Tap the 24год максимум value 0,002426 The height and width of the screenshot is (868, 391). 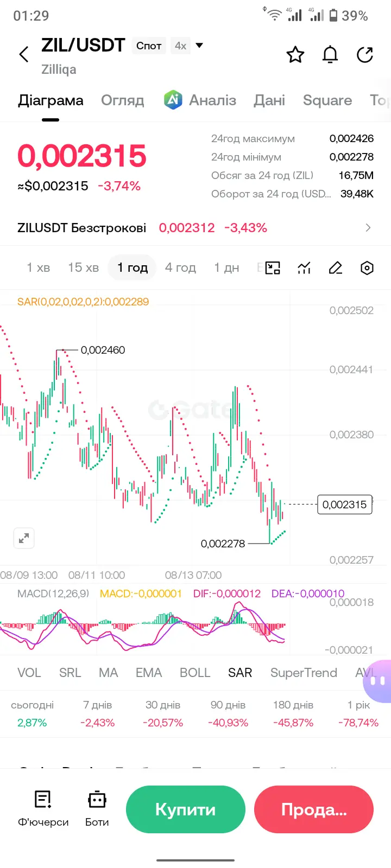(351, 138)
